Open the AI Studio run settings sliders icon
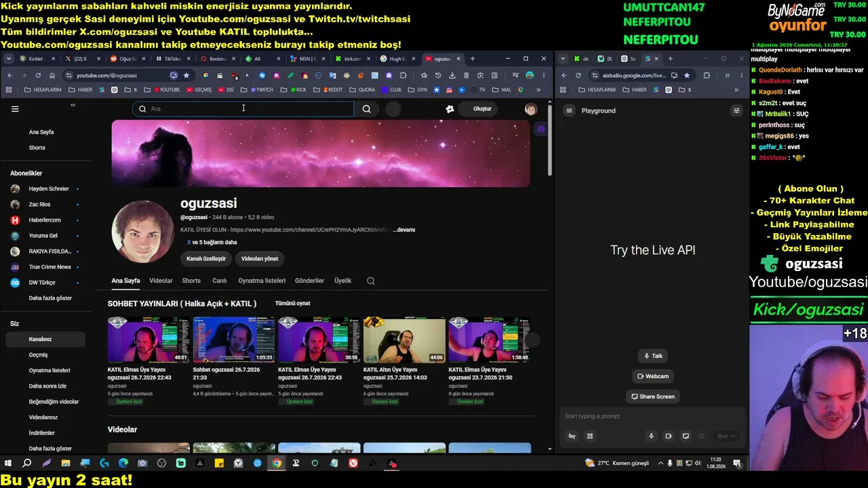The width and height of the screenshot is (868, 488). (x=736, y=110)
